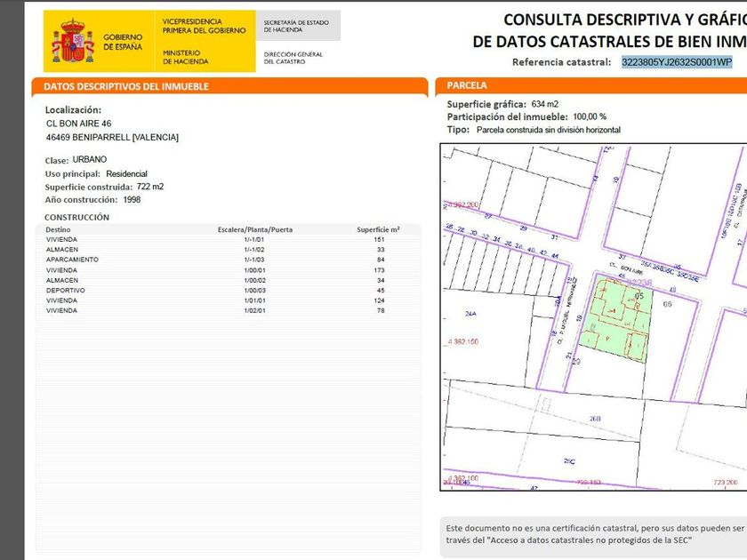
Task: Click the Clase value URBANO
Action: (90, 159)
